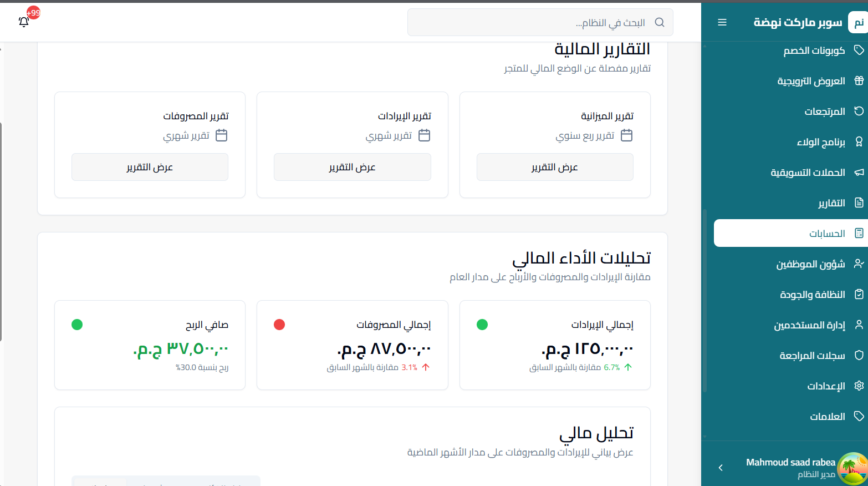Viewport: 868px width, 486px height.
Task: Click the shield icon for سجلات المراجعة
Action: [x=859, y=355]
